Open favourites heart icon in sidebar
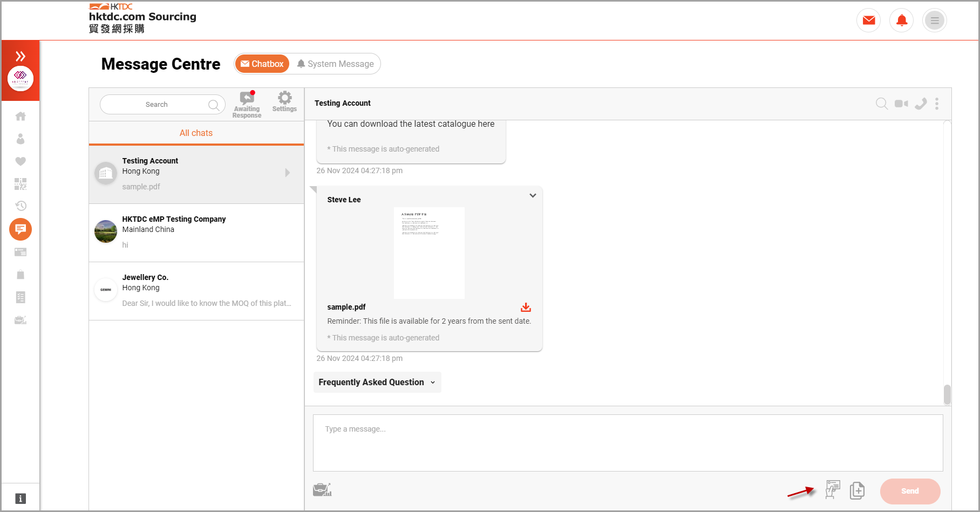Viewport: 980px width, 512px height. tap(21, 161)
